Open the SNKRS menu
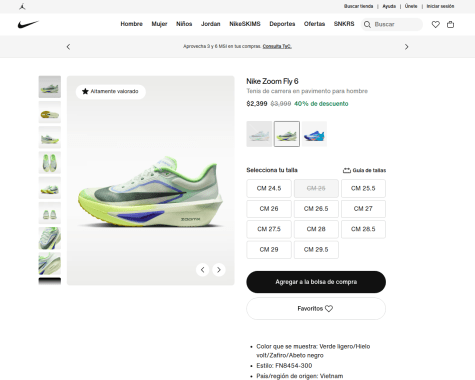 (x=344, y=24)
